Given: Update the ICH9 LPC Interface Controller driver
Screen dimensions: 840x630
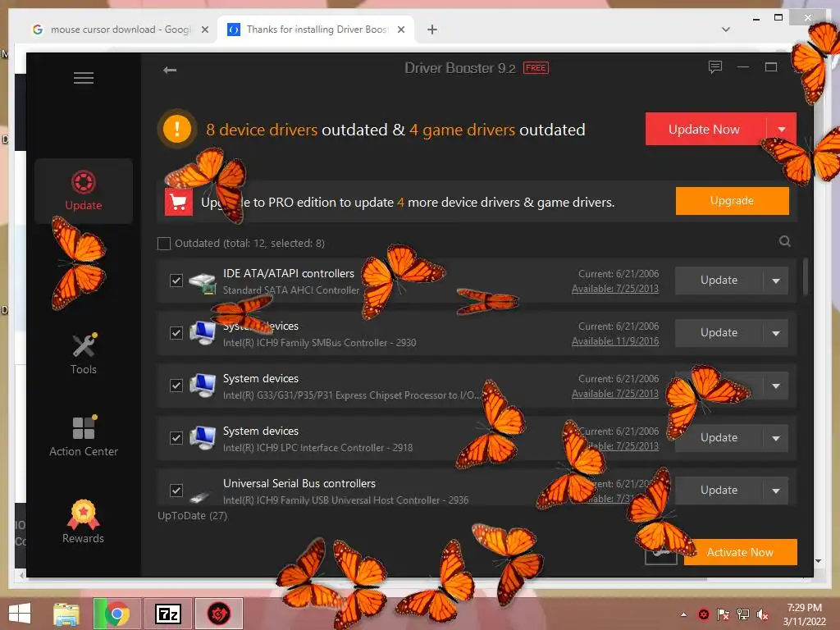Looking at the screenshot, I should pos(719,438).
